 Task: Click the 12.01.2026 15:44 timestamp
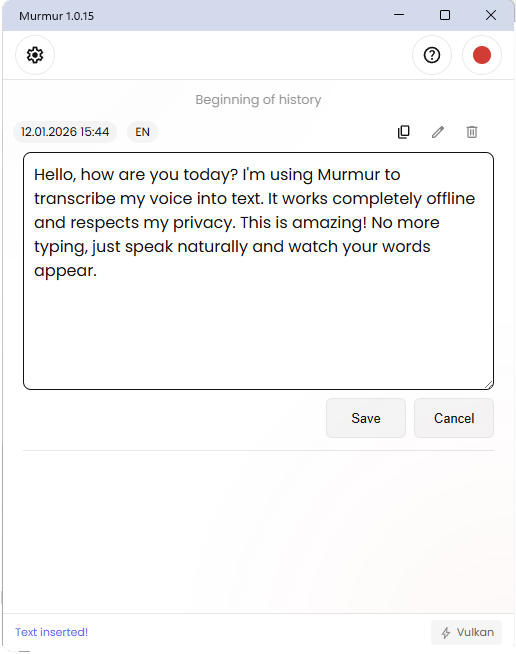65,132
